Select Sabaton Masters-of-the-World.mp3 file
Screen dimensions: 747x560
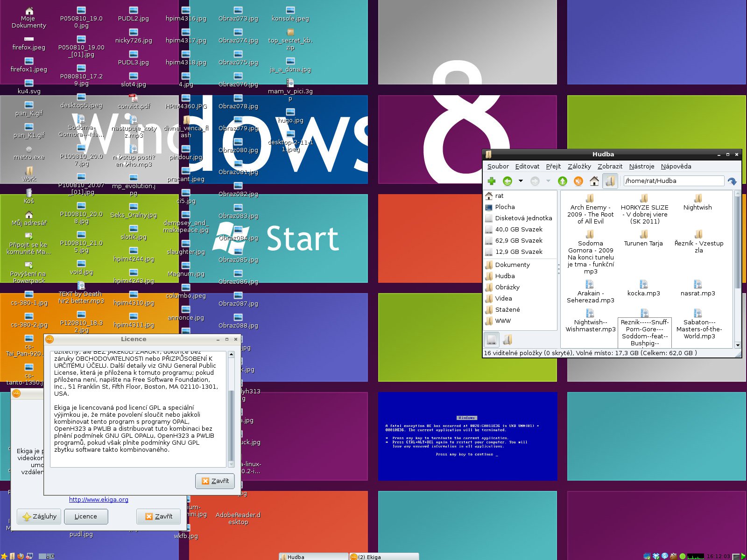point(699,324)
